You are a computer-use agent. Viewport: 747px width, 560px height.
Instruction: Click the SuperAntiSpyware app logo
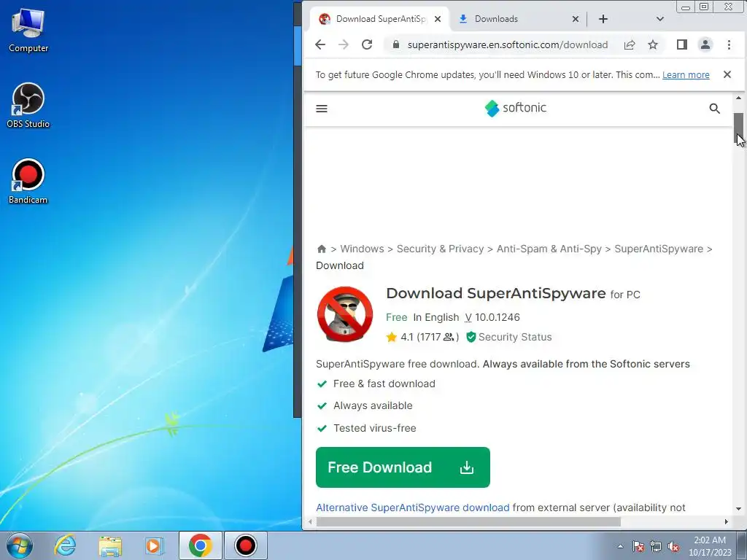[345, 314]
